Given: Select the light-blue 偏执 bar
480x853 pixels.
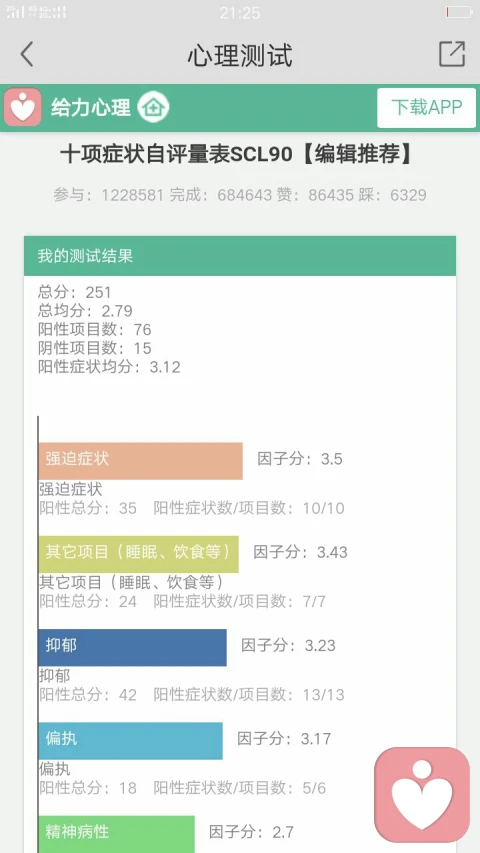Looking at the screenshot, I should pyautogui.click(x=131, y=740).
